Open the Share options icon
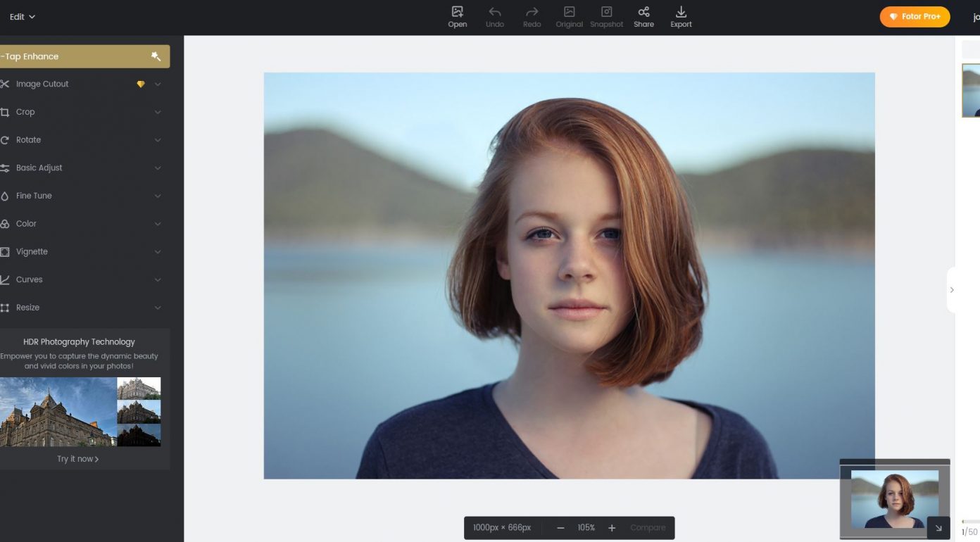980x542 pixels. [643, 12]
